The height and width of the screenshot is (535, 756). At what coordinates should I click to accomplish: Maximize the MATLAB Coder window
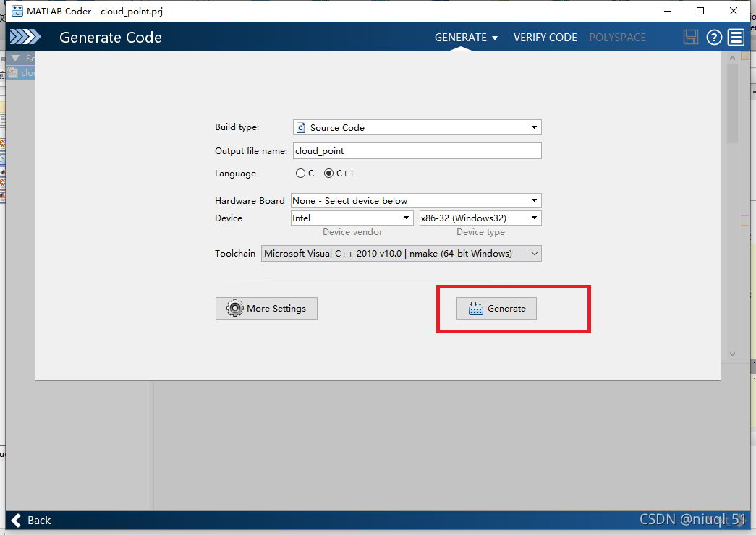point(700,11)
